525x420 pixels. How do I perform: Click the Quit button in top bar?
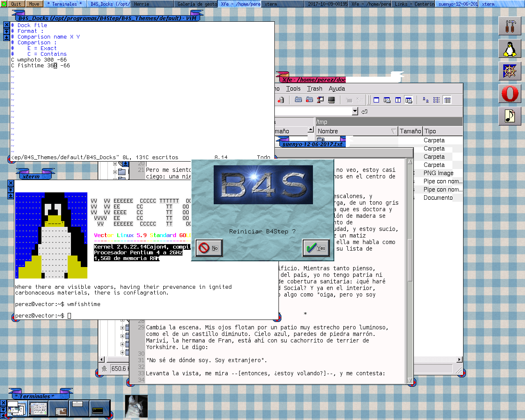pyautogui.click(x=16, y=4)
